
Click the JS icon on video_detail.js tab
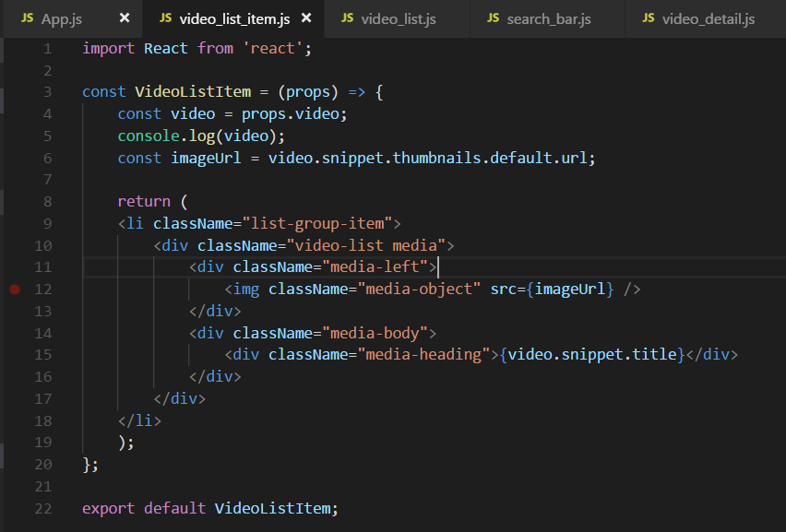tap(649, 18)
